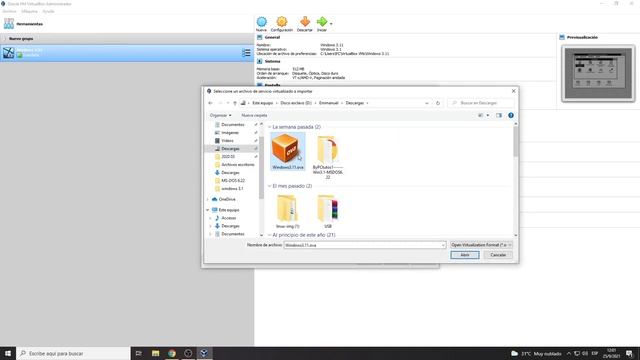
Task: Click the Sistema section header
Action: pyautogui.click(x=272, y=61)
